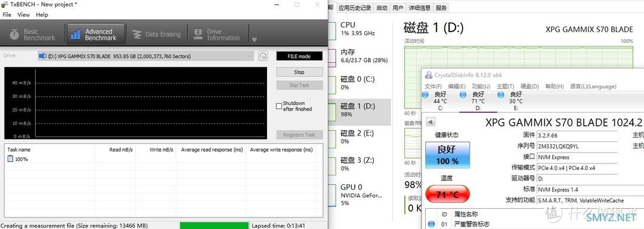Open the File menu in TxBENCH
644x229 pixels.
[x=7, y=14]
